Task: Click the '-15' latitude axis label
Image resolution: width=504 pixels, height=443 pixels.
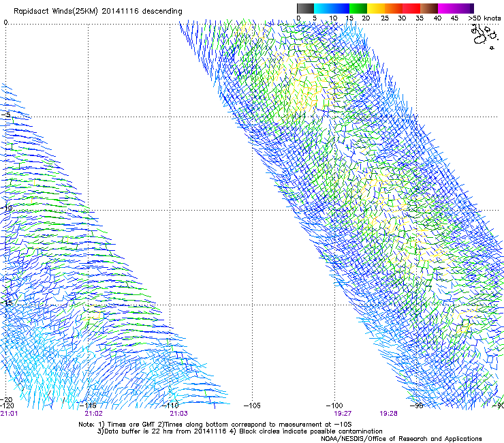Action: click(x=6, y=303)
